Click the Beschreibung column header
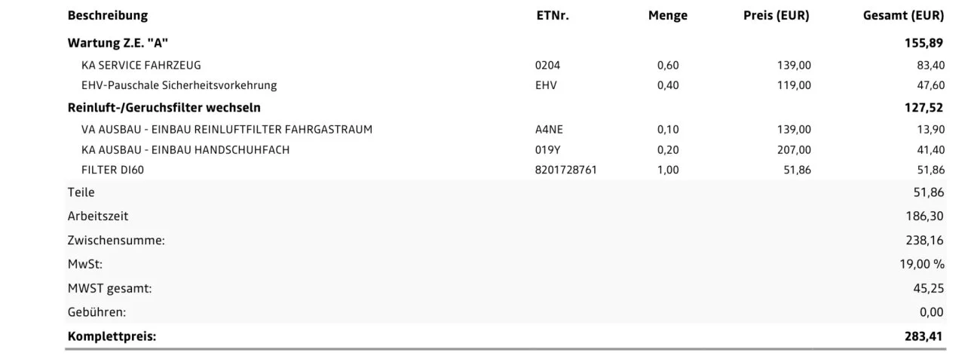 tap(108, 15)
